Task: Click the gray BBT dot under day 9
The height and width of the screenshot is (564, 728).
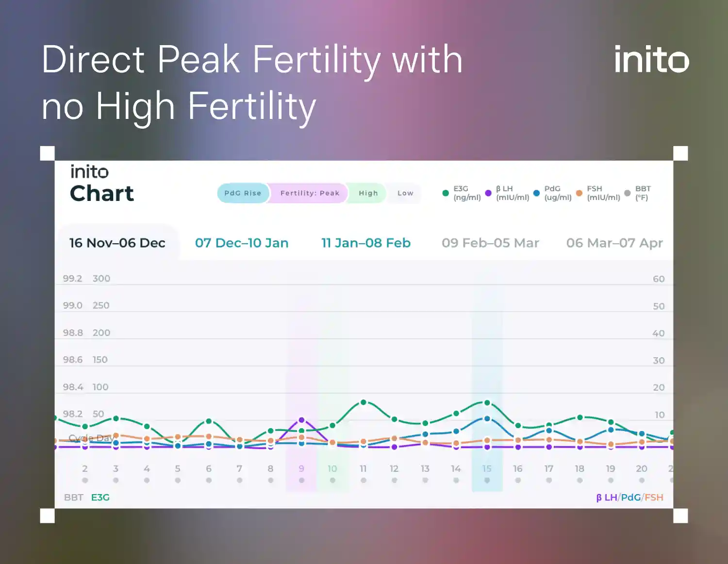Action: (x=301, y=481)
